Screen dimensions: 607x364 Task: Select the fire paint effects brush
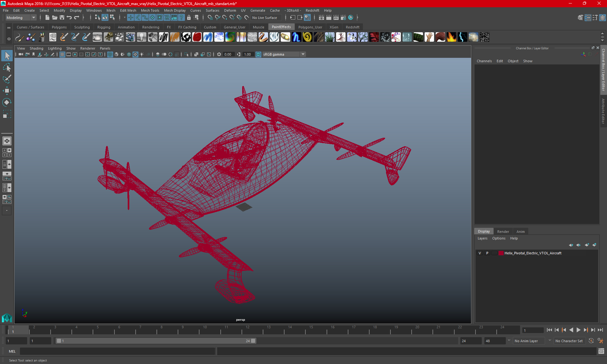click(451, 37)
